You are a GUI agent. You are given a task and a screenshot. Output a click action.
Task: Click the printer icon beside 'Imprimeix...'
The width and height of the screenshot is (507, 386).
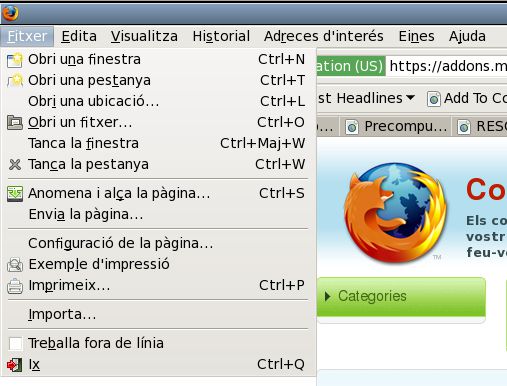click(x=15, y=286)
